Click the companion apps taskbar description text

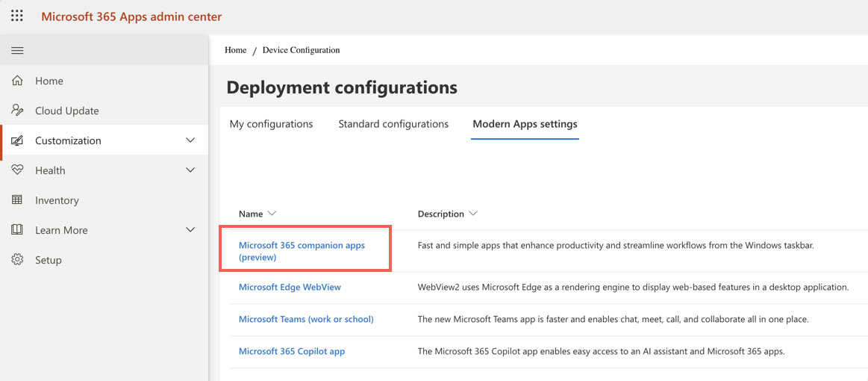point(616,245)
